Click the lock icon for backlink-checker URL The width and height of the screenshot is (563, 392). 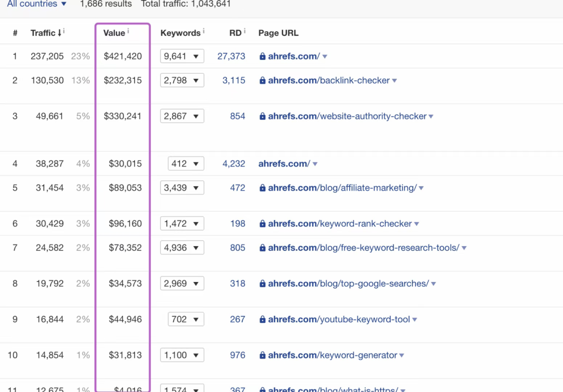pyautogui.click(x=262, y=81)
